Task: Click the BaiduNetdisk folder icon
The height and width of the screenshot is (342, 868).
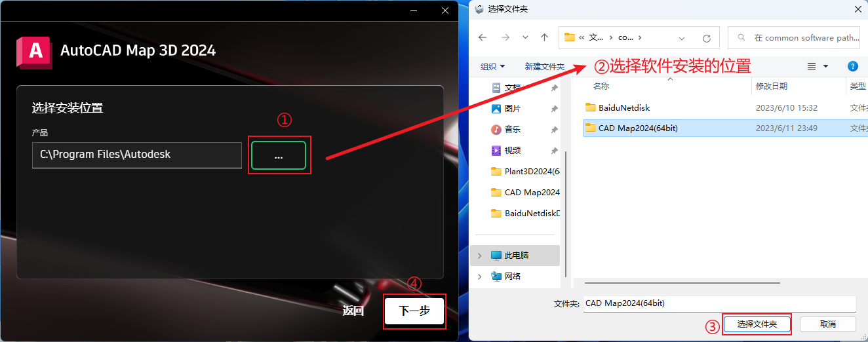Action: 591,107
